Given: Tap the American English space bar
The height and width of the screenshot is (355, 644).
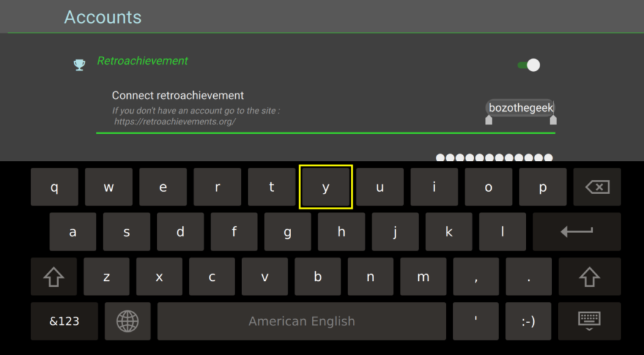Looking at the screenshot, I should click(301, 321).
